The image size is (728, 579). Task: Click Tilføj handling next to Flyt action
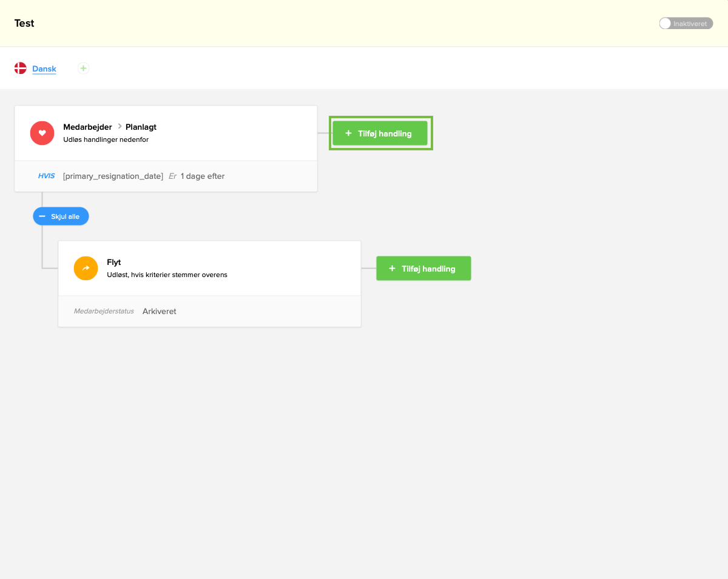pyautogui.click(x=423, y=269)
